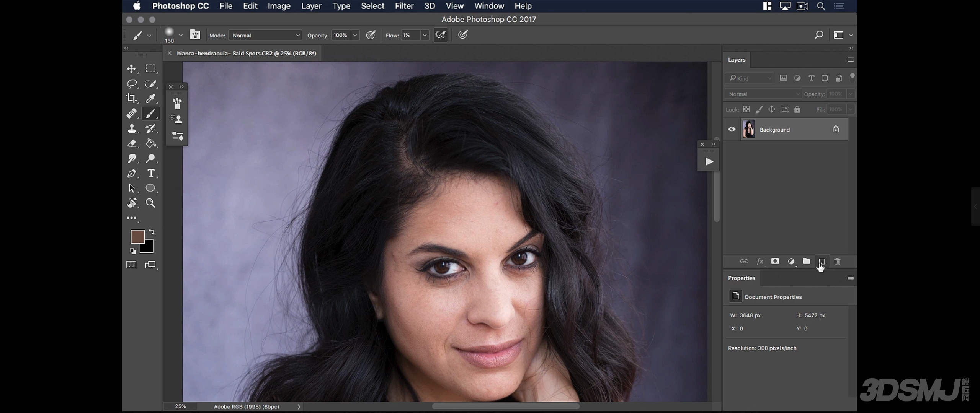This screenshot has width=980, height=413.
Task: Select the Paint Bucket tool
Action: (x=150, y=143)
